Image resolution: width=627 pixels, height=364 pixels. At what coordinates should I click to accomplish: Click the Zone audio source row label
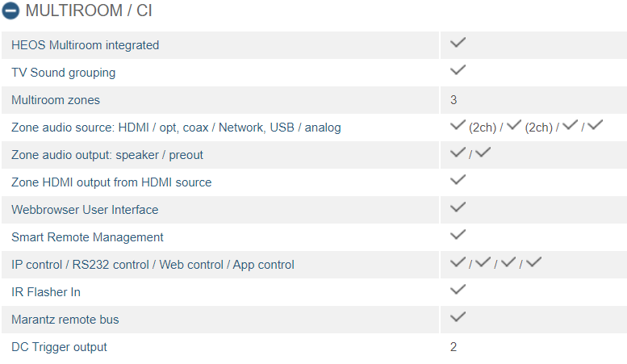tap(176, 128)
